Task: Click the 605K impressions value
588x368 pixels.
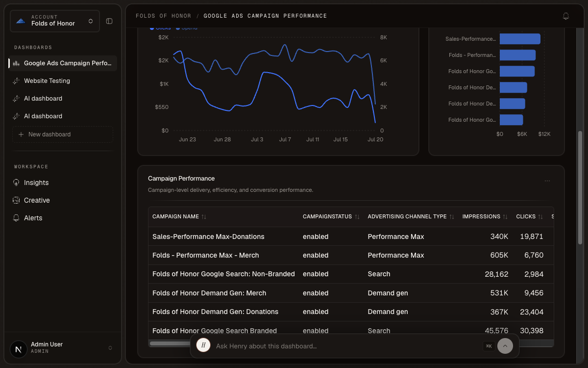Action: coord(499,255)
